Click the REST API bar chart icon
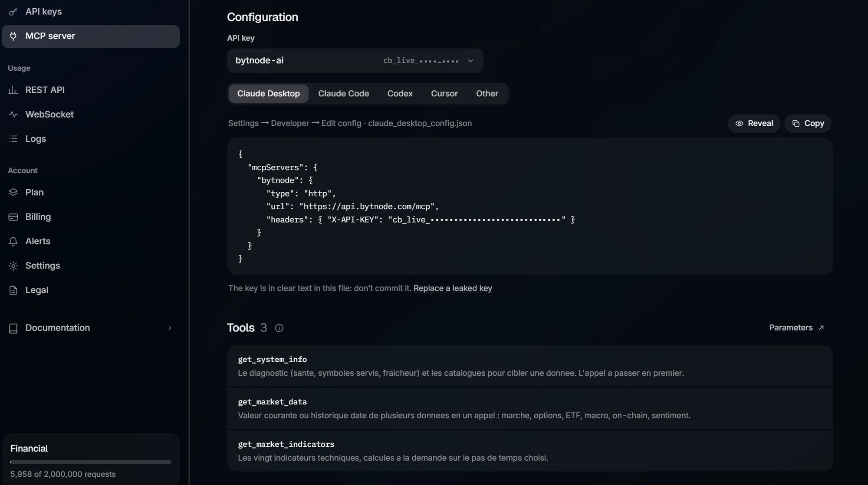868x485 pixels. click(13, 90)
